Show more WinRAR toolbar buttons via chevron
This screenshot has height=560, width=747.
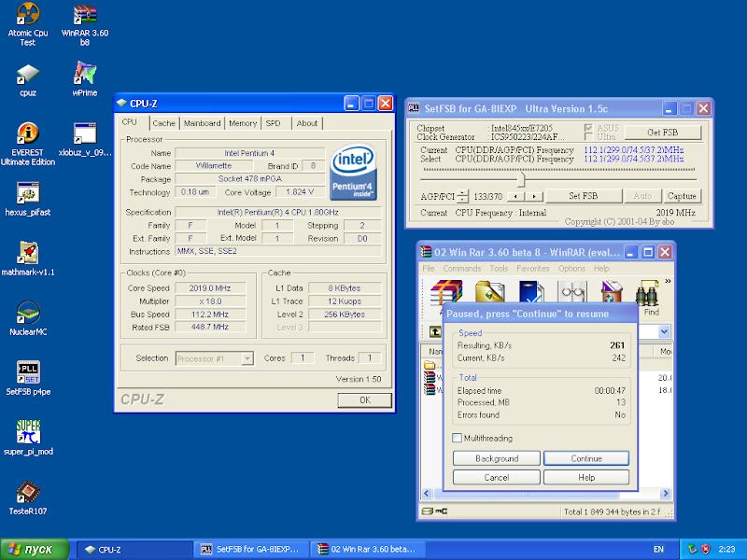coord(668,281)
